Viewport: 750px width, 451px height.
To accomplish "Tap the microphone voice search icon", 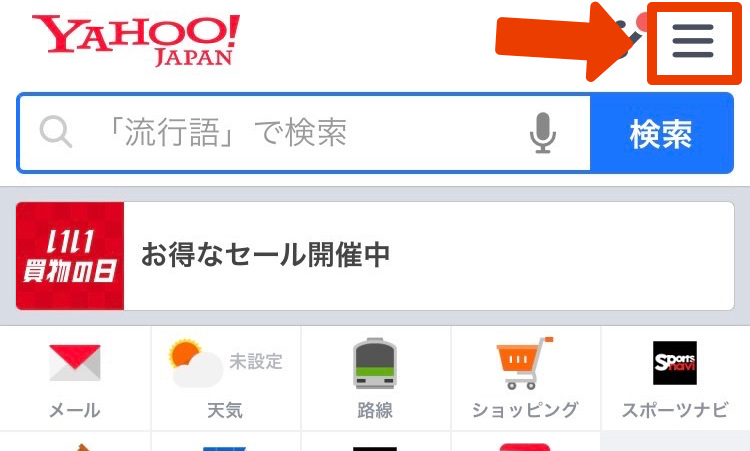I will coord(543,132).
